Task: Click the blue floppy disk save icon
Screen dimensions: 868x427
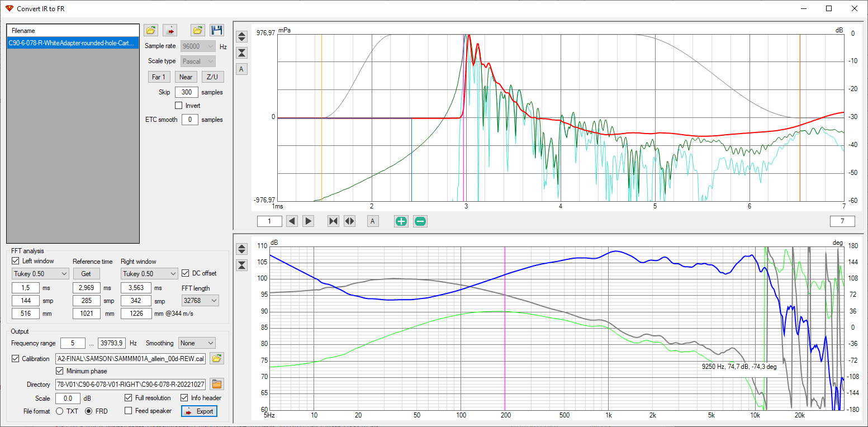Action: point(217,30)
